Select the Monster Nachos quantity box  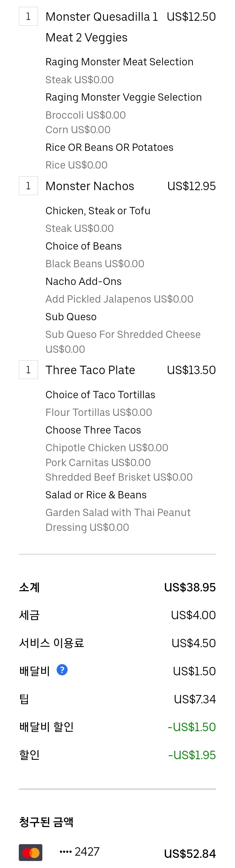click(28, 186)
